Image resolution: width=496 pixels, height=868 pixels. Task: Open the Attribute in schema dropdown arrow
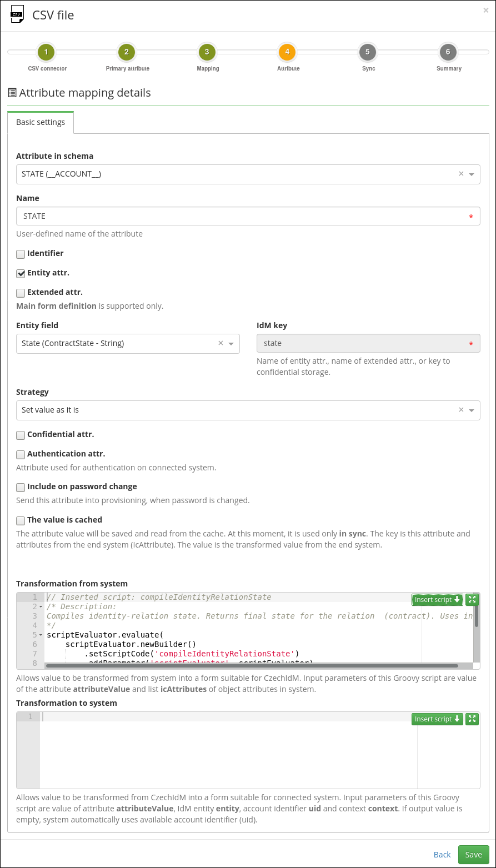(x=472, y=174)
